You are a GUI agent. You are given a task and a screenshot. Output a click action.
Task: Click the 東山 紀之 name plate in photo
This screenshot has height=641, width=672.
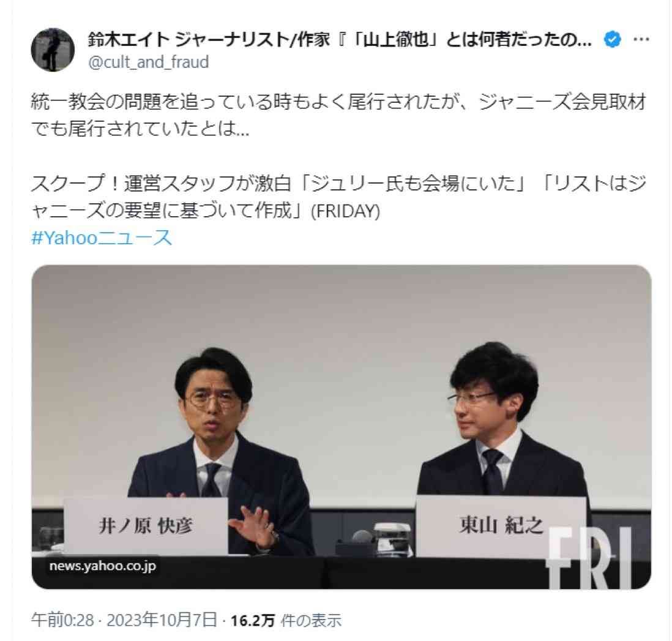(x=501, y=527)
